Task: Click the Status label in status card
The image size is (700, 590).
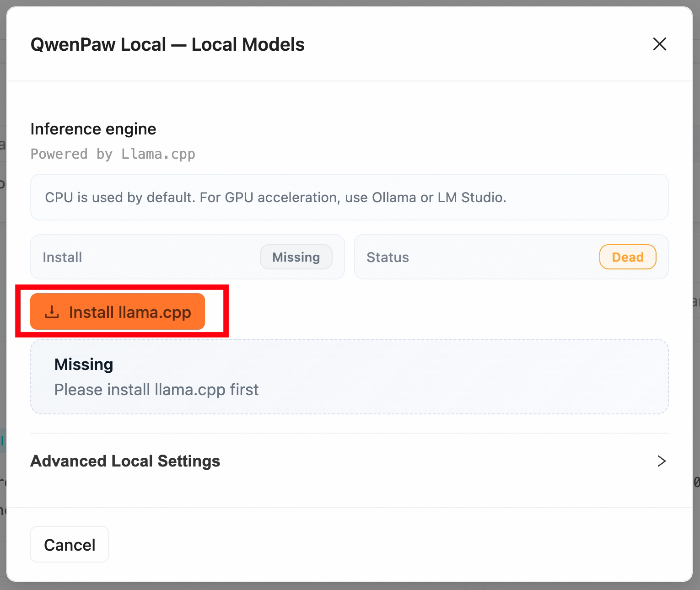Action: pyautogui.click(x=388, y=257)
